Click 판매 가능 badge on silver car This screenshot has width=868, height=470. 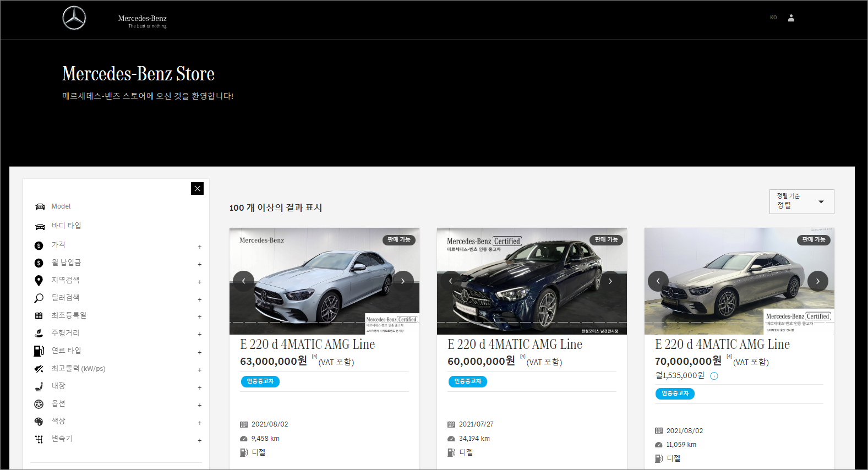(x=399, y=240)
